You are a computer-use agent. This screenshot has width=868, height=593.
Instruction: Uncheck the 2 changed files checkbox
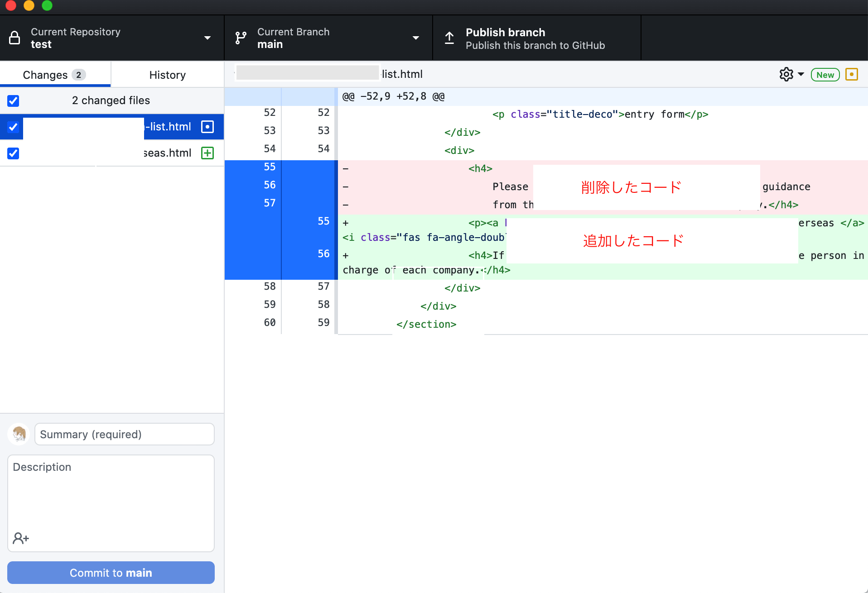[x=13, y=100]
